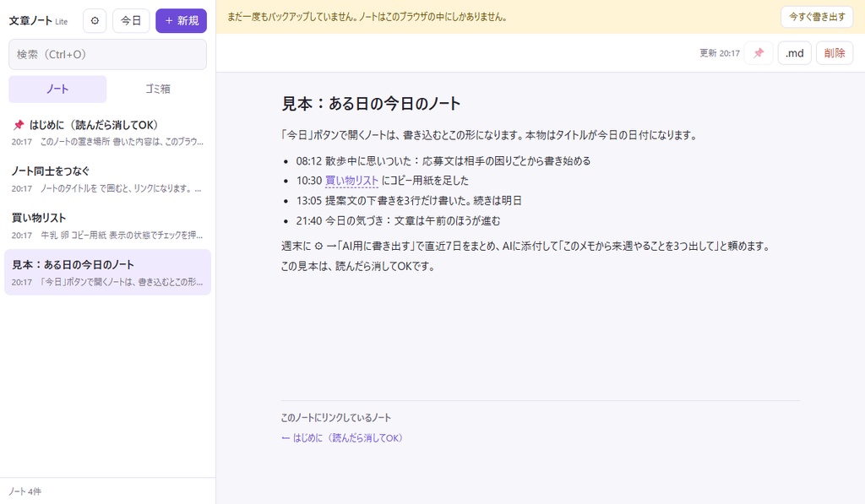This screenshot has width=865, height=504.
Task: Click the 更新 20:17 timestamp
Action: (720, 53)
